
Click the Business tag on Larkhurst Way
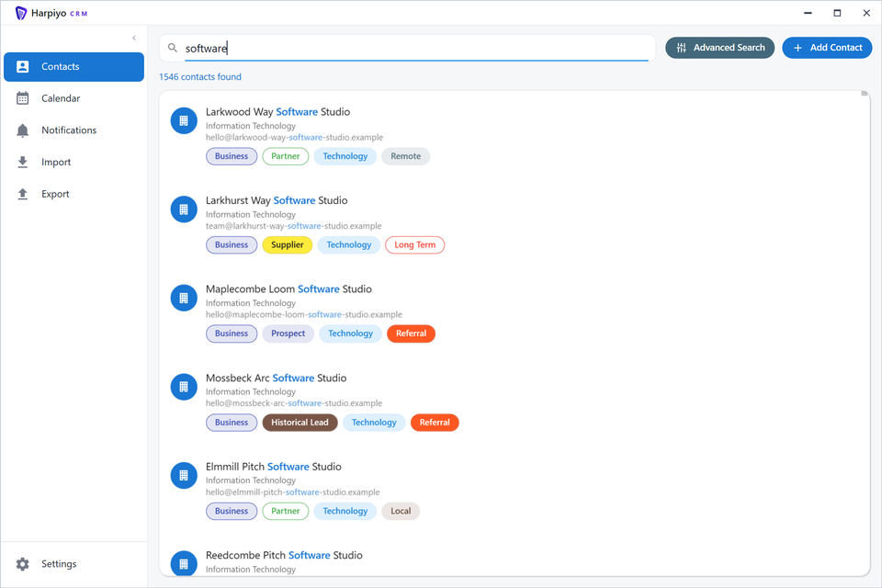tap(232, 244)
